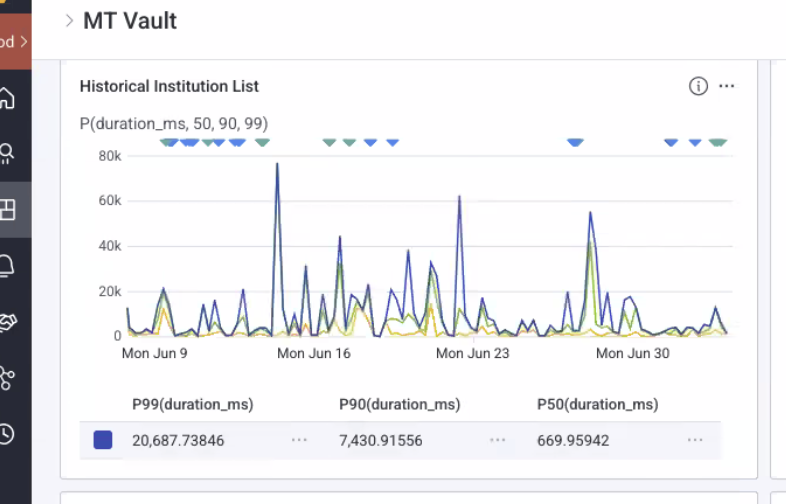Click the rightmost green marker above the chart
The image size is (786, 504).
pos(717,143)
